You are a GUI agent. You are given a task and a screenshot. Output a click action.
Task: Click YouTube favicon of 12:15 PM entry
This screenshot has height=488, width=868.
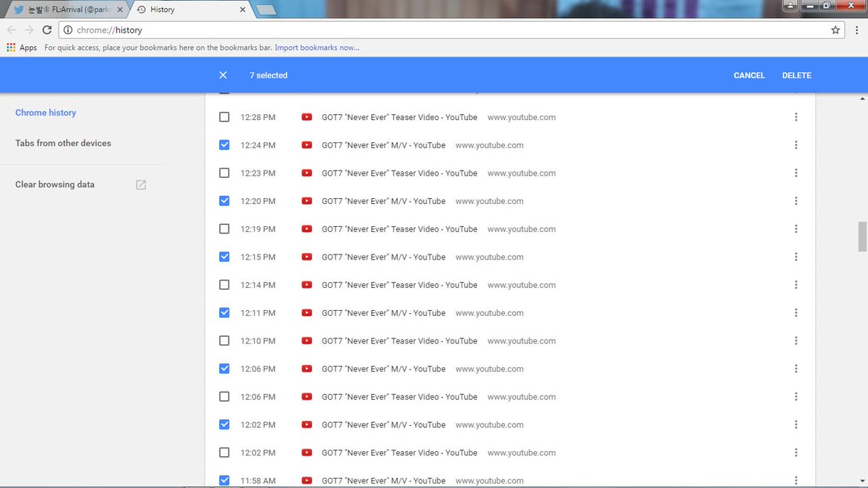pos(307,257)
